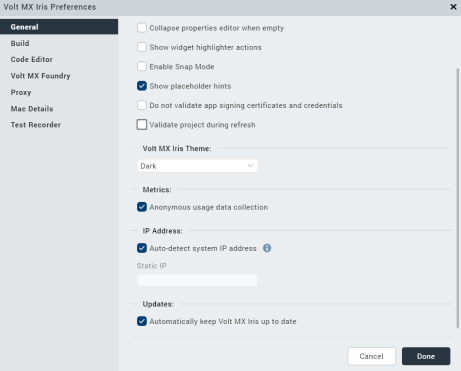Uncheck Show placeholder hints
The width and height of the screenshot is (461, 371).
142,86
